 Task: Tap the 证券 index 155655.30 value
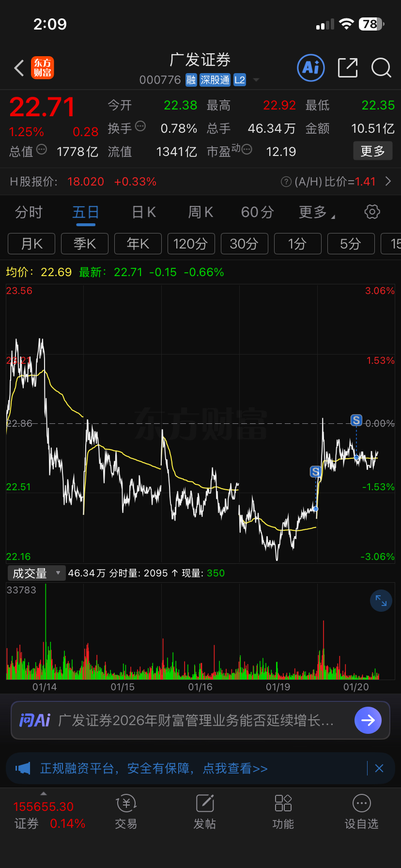pyautogui.click(x=44, y=806)
